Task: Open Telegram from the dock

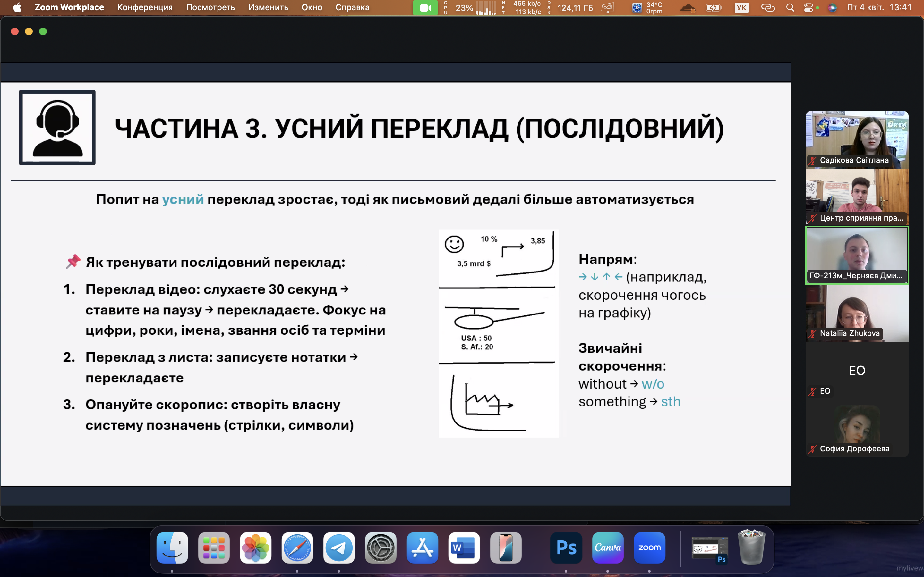Action: click(339, 548)
